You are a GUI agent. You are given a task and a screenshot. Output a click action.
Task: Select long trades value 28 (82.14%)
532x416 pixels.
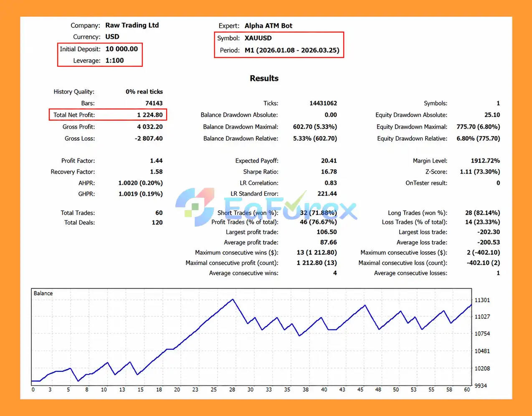pos(482,213)
